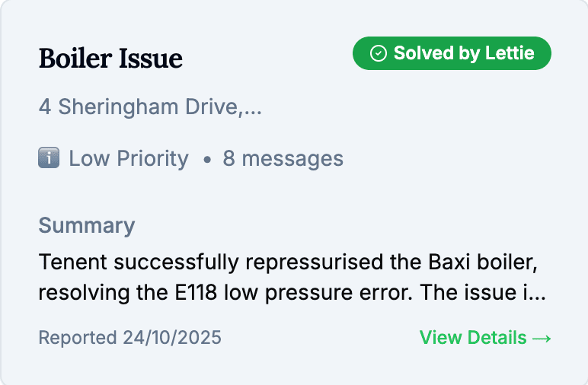Click the checkmark icon in the Solved badge
This screenshot has height=385, width=588.
[378, 53]
